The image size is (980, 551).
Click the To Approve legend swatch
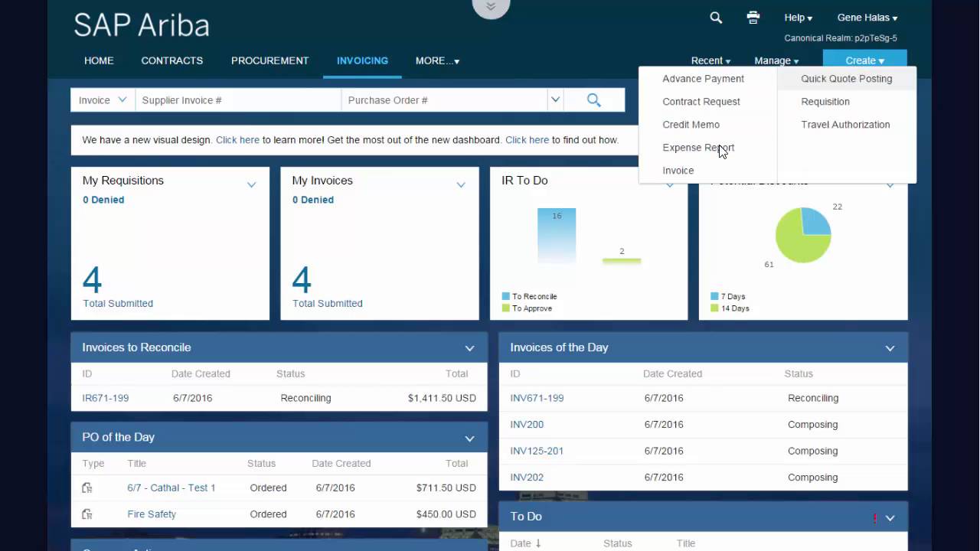click(x=506, y=308)
